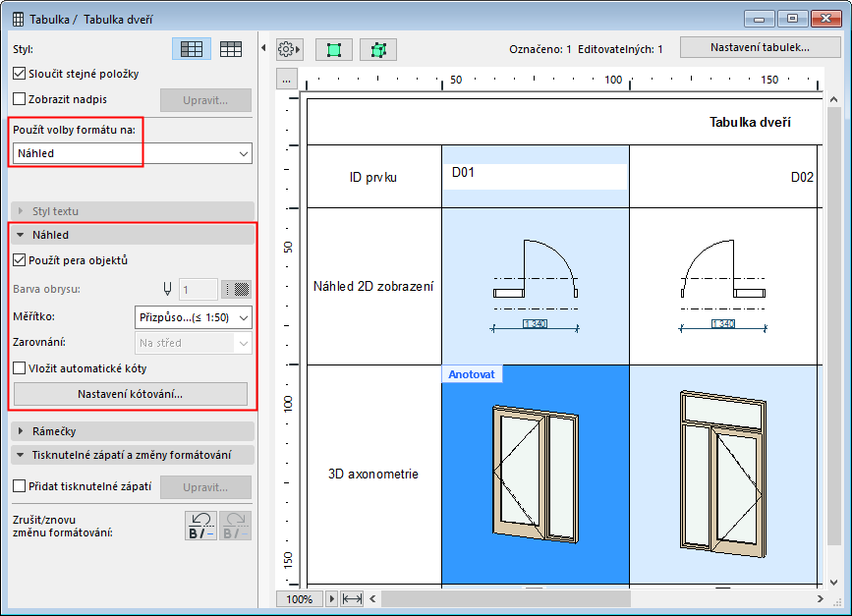This screenshot has width=852, height=616.
Task: Toggle 'Vložit automatické kóty' checkbox
Action: pos(20,368)
